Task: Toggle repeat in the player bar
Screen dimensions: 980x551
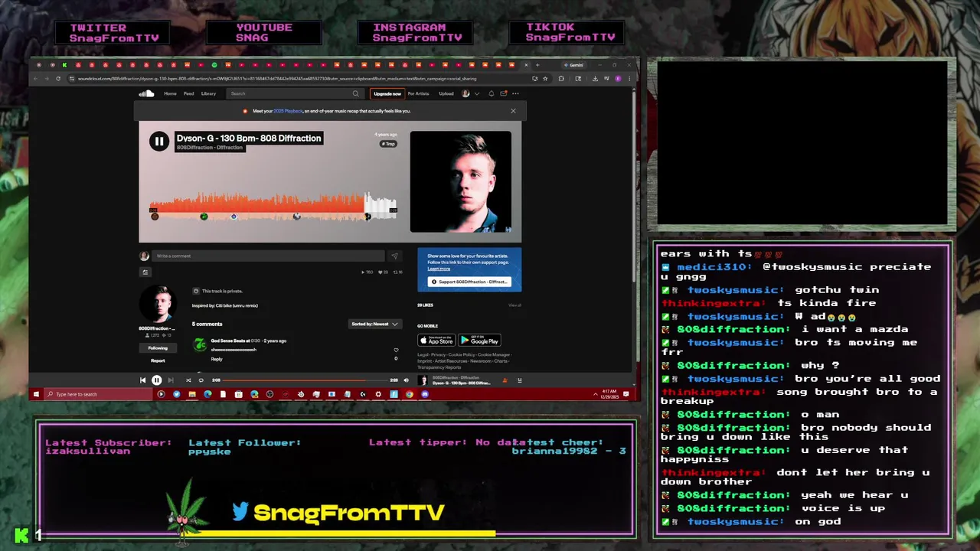Action: click(x=201, y=380)
